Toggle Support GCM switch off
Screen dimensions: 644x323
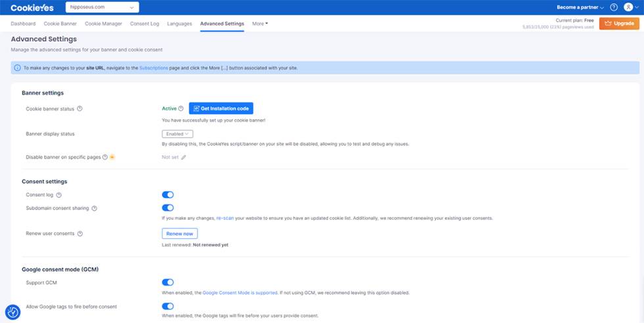click(168, 282)
